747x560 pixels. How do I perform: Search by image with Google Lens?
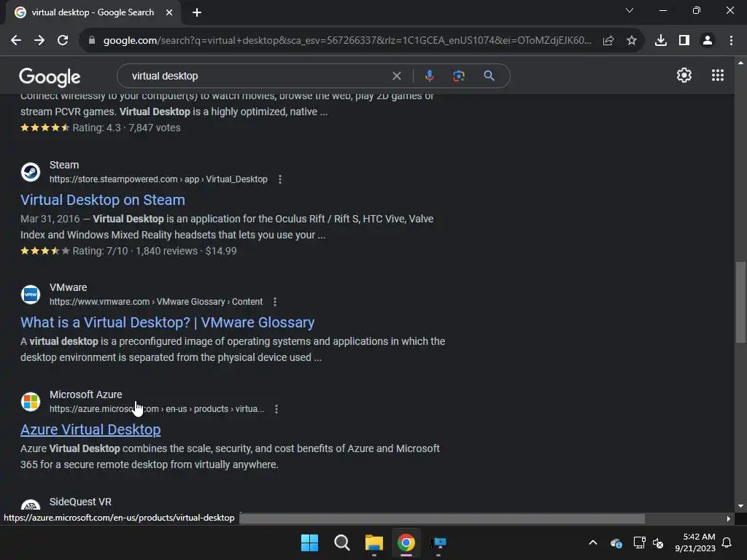point(458,76)
